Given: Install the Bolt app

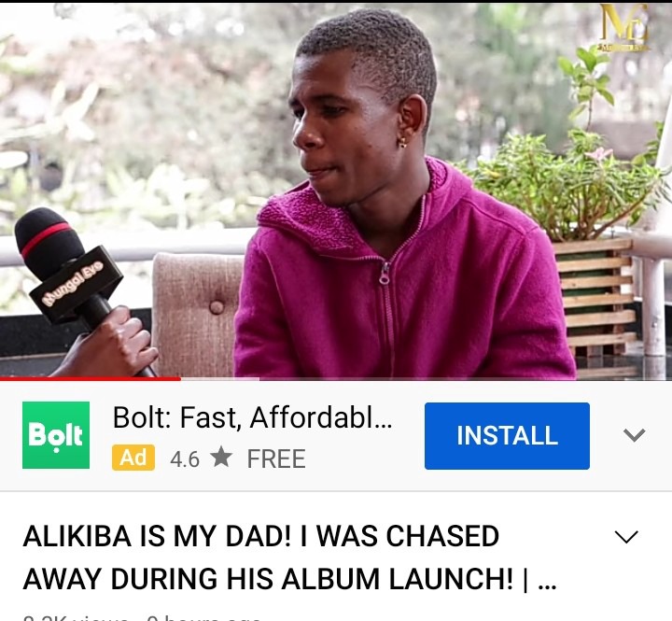Looking at the screenshot, I should [x=507, y=436].
